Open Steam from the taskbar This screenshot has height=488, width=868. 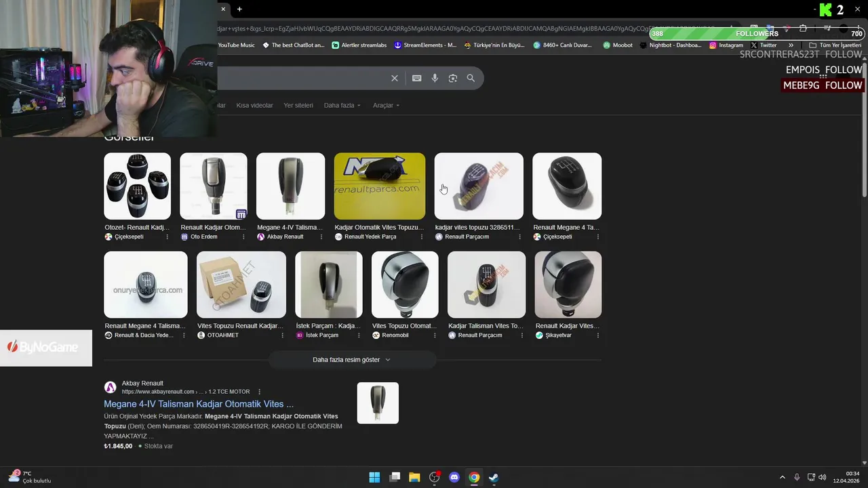494,477
